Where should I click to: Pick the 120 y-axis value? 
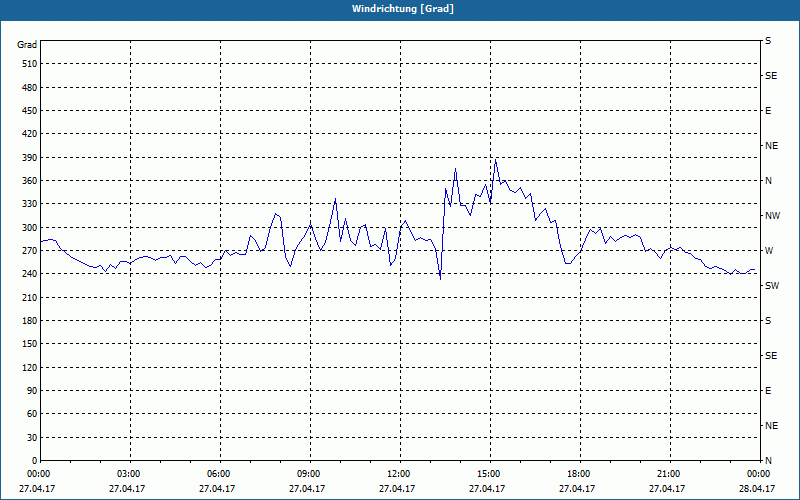(x=30, y=367)
